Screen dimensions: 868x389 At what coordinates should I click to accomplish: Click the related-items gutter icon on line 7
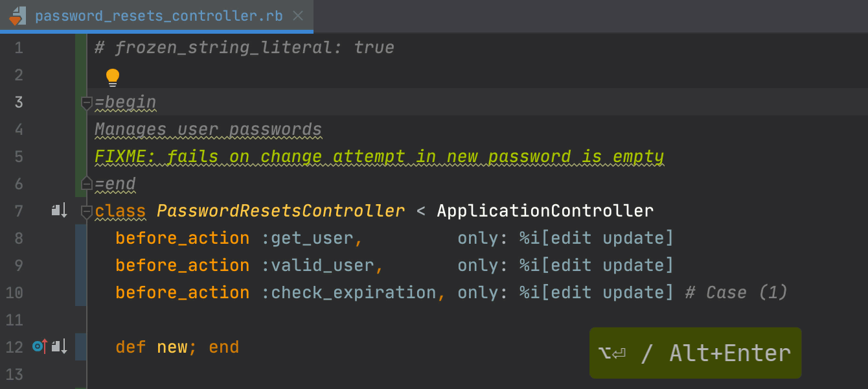click(60, 211)
